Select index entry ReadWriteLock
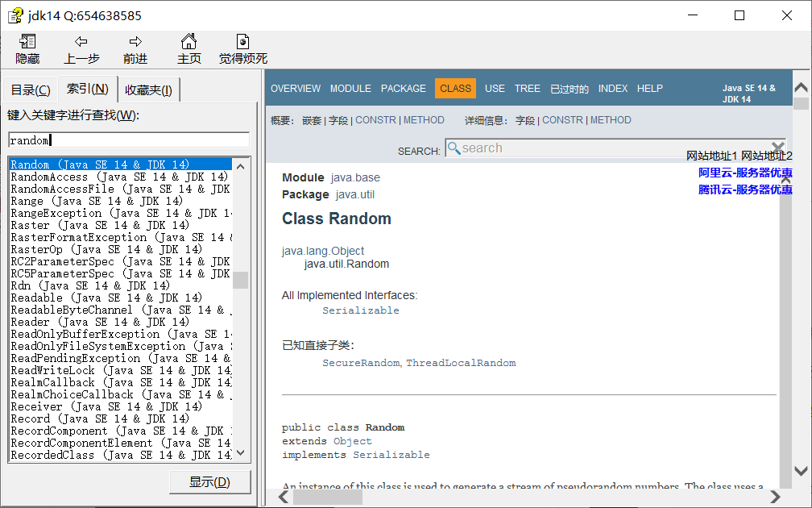The image size is (812, 508). tap(121, 370)
